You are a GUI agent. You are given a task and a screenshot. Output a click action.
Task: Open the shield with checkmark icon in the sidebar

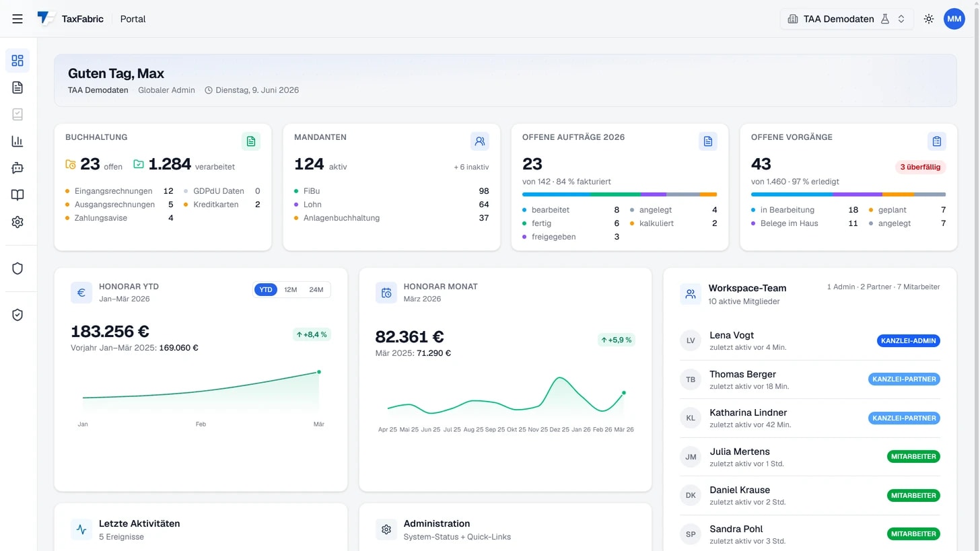point(17,315)
